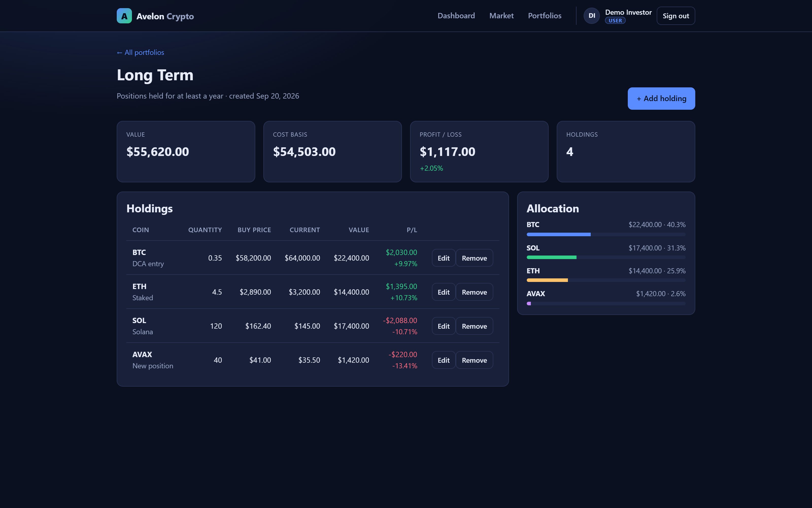Image resolution: width=812 pixels, height=508 pixels.
Task: Click the $1,117.00 profit figure
Action: tap(447, 152)
